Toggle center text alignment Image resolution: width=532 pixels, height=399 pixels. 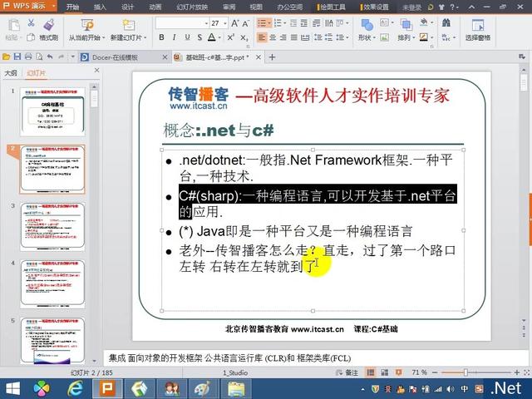coord(273,37)
